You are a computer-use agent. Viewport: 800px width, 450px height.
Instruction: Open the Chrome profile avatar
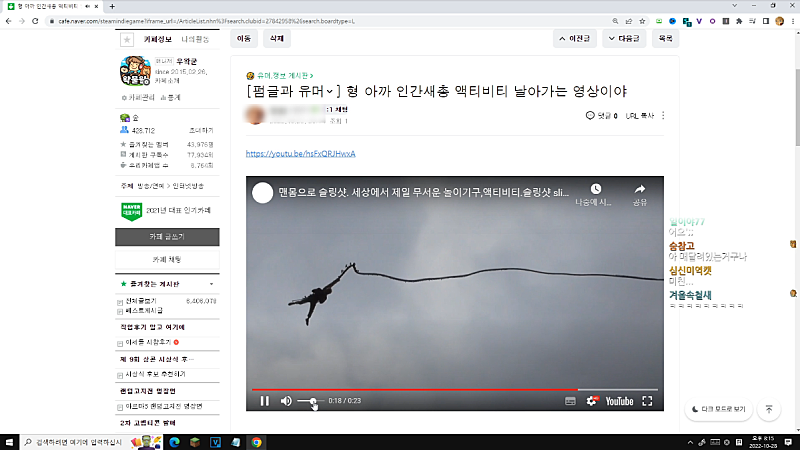pos(779,21)
